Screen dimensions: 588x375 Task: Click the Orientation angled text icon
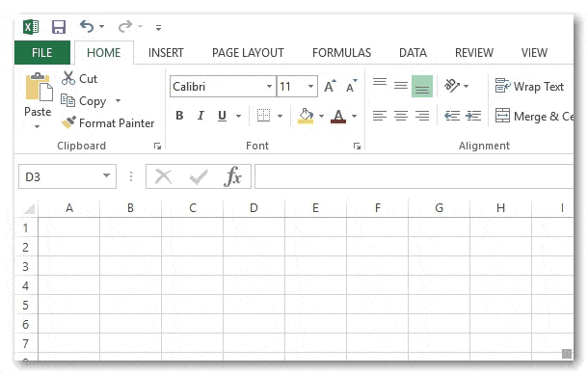[x=452, y=86]
